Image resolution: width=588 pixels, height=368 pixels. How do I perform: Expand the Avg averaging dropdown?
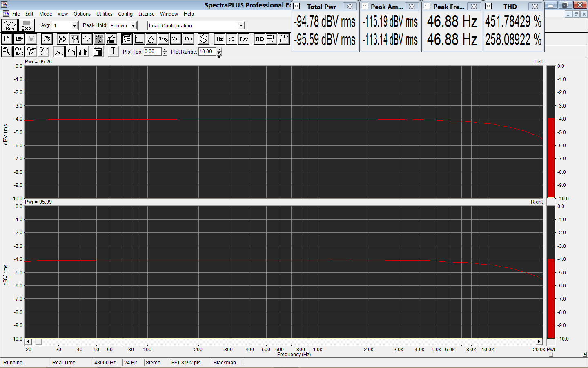point(74,26)
